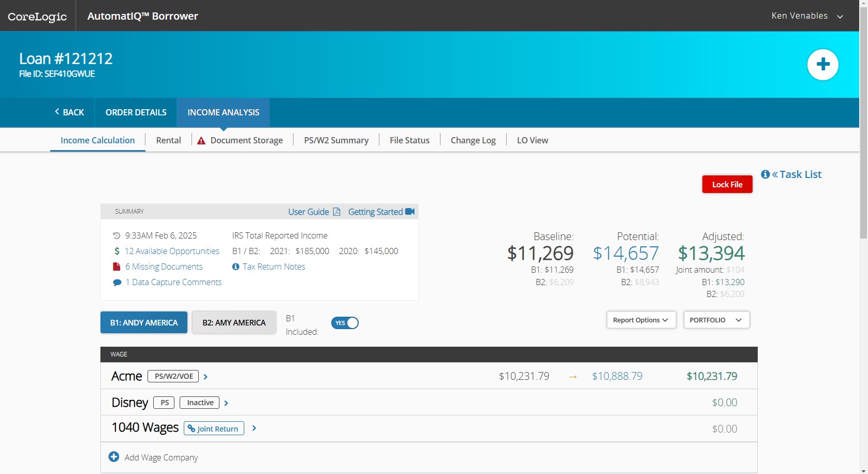Screen dimensions: 868x474
Task: Click the white plus circle in header
Action: coord(822,65)
